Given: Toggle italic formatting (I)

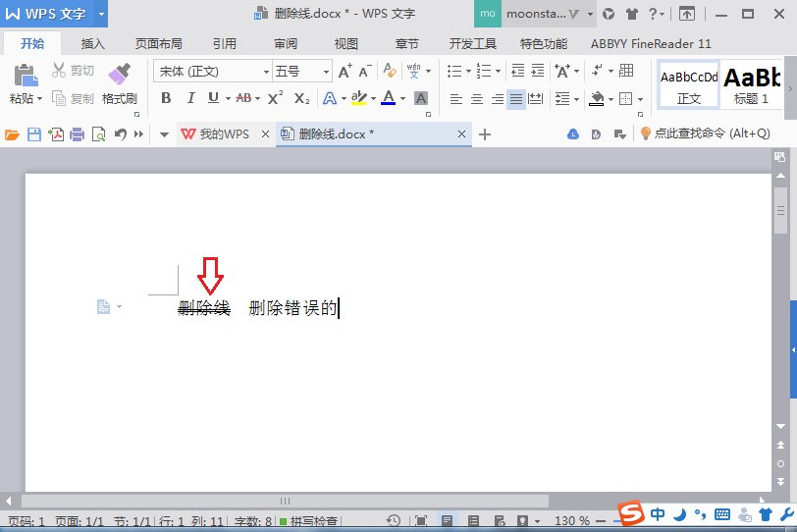Looking at the screenshot, I should tap(190, 97).
